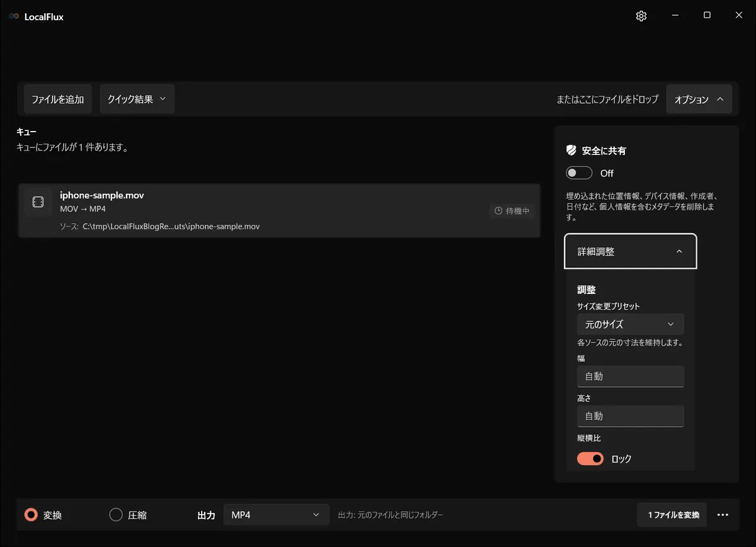
Task: Toggle the 安全に共有 Off switch
Action: coord(579,173)
